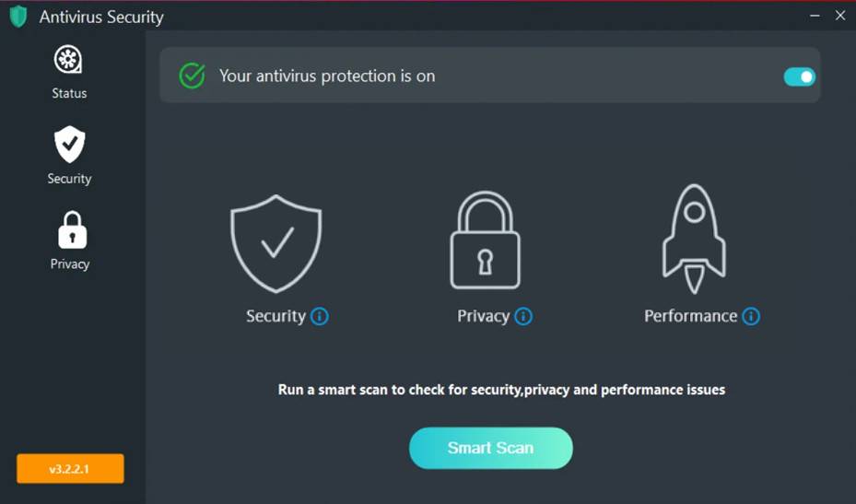This screenshot has height=504, width=856.
Task: Minimize the Antivirus Security window
Action: click(815, 16)
